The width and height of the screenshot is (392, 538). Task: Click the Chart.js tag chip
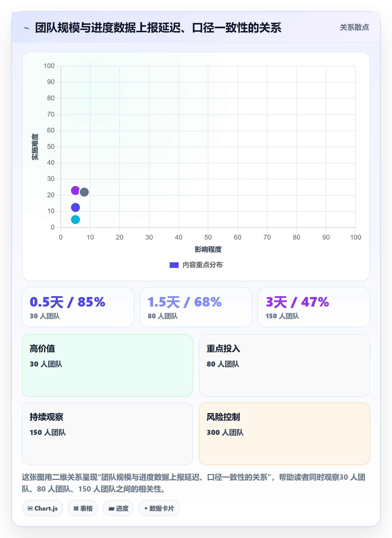coord(43,508)
